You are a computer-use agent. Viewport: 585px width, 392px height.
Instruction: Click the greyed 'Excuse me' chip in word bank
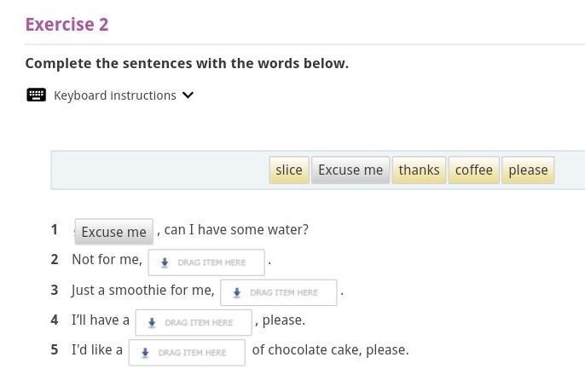point(350,170)
